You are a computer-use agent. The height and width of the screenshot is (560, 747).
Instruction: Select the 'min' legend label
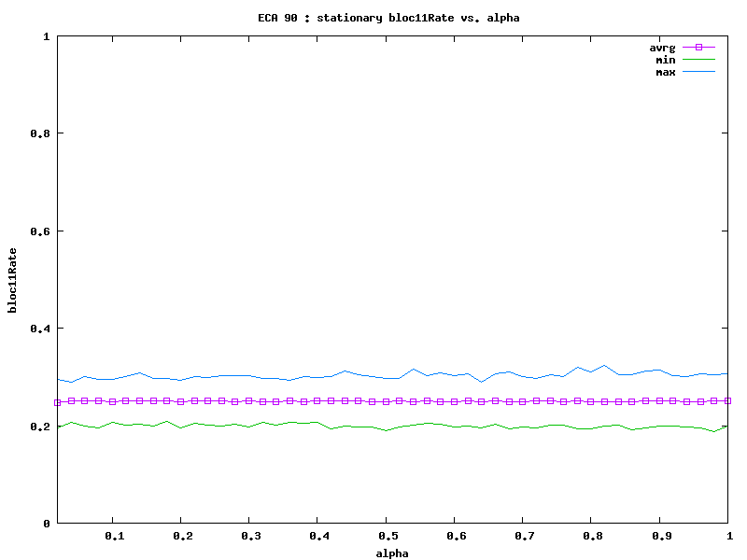tap(665, 60)
